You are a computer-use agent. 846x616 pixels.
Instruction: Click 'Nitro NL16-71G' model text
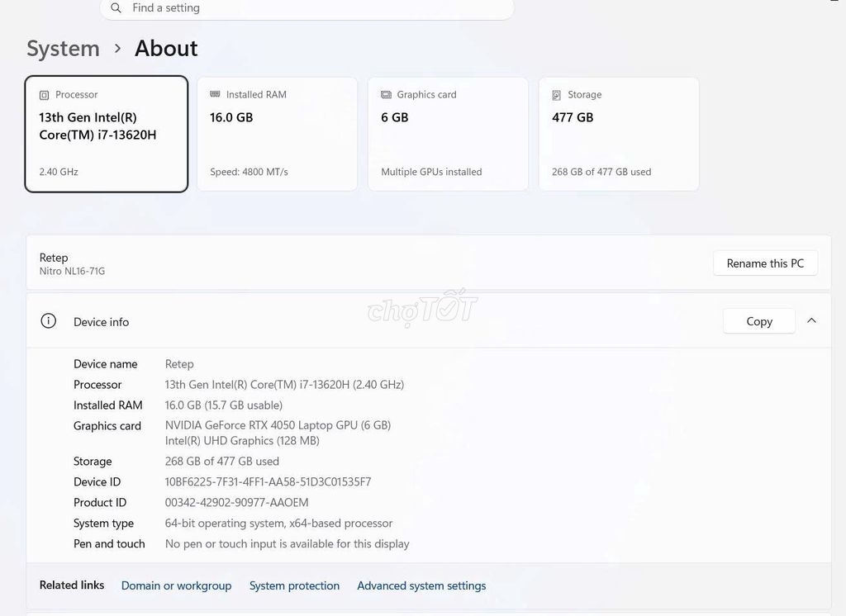tap(73, 272)
